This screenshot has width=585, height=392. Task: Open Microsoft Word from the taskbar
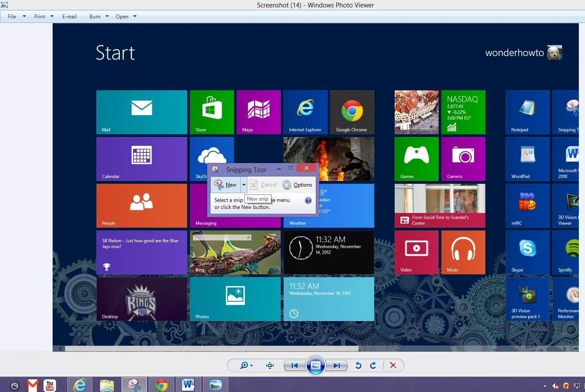pos(188,385)
